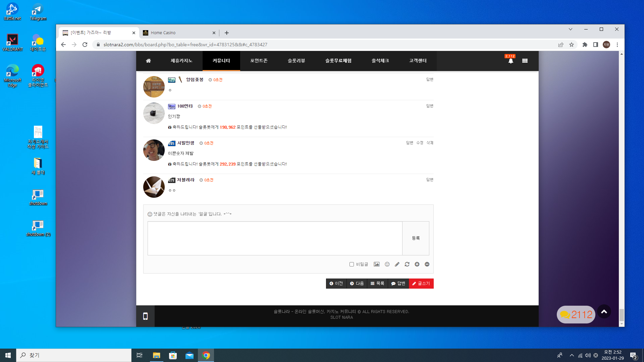
Task: Reload the page in Chrome
Action: [x=85, y=45]
